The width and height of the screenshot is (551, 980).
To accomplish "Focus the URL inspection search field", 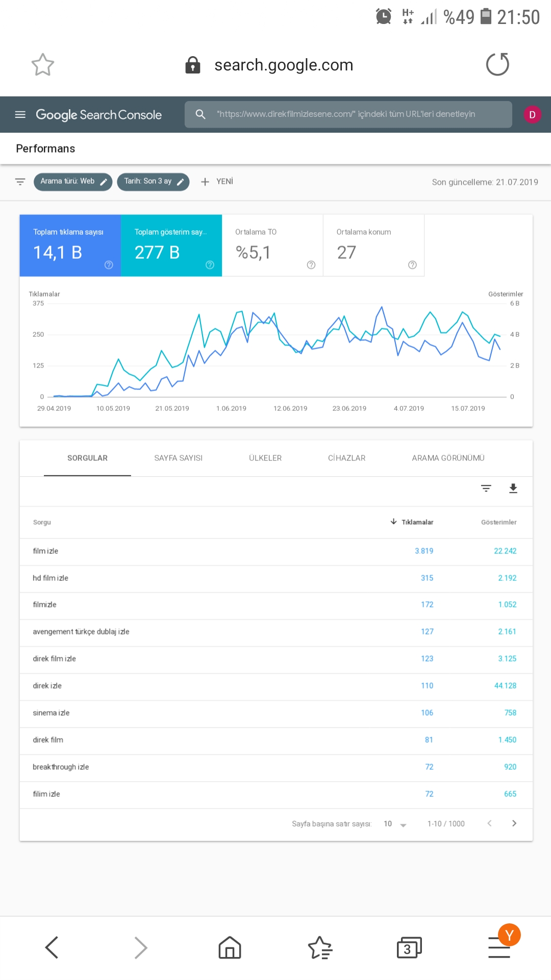I will (x=348, y=114).
